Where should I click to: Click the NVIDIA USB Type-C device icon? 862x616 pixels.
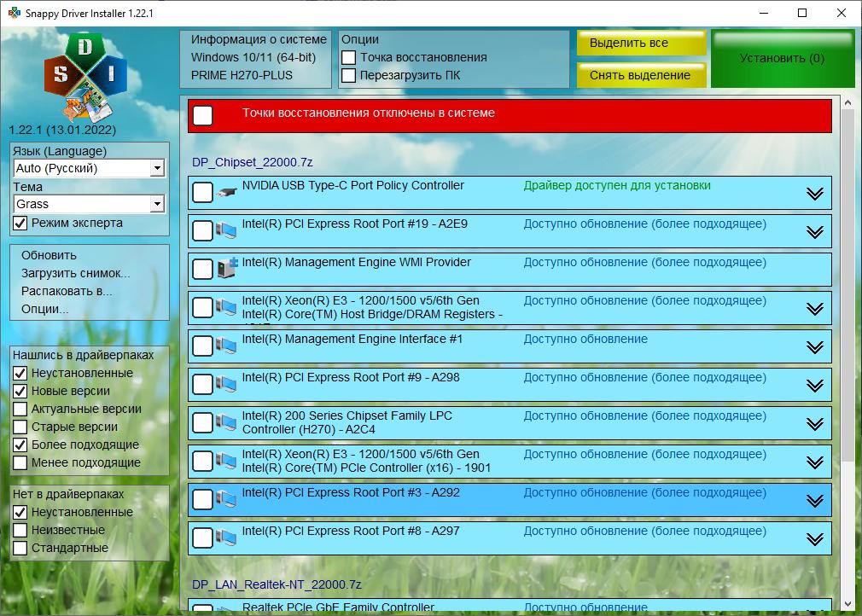[226, 192]
